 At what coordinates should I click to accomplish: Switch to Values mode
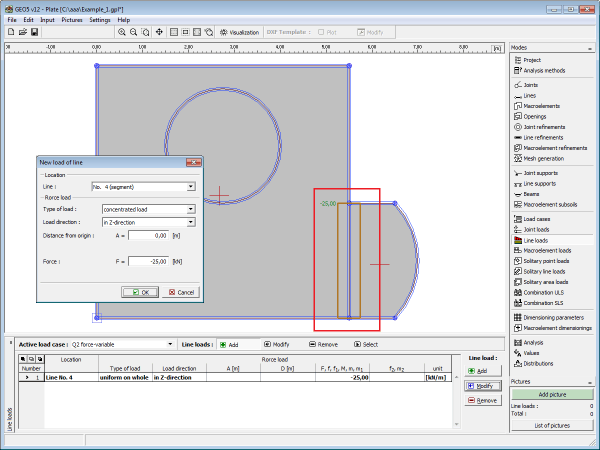527,353
